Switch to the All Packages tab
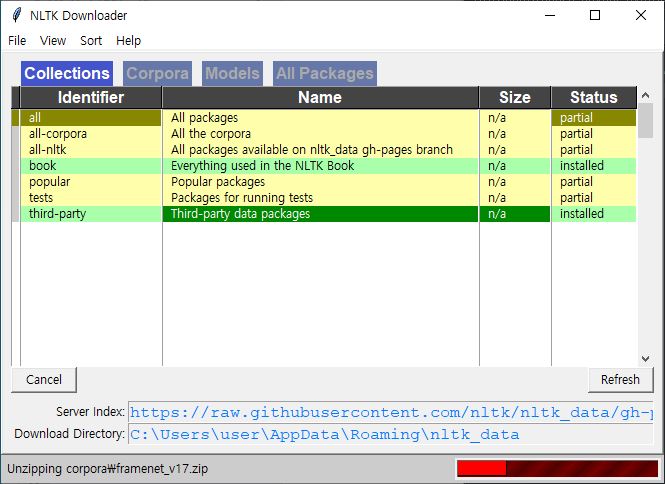Viewport: 665px width, 484px height. coord(325,73)
